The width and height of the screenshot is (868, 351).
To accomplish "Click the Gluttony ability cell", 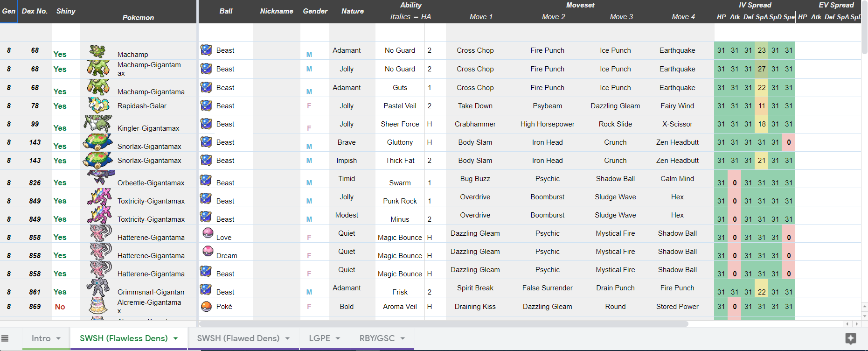I will tap(400, 142).
